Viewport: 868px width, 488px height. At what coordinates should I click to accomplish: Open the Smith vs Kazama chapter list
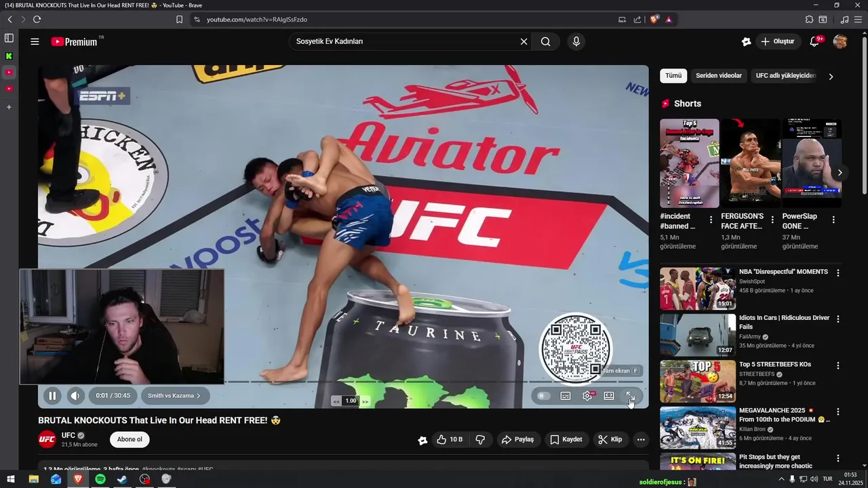(x=174, y=396)
